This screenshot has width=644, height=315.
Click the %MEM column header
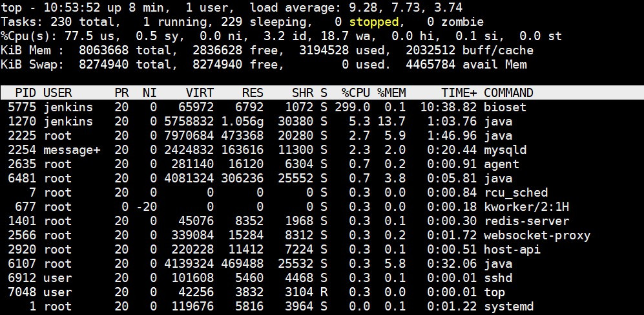click(392, 93)
